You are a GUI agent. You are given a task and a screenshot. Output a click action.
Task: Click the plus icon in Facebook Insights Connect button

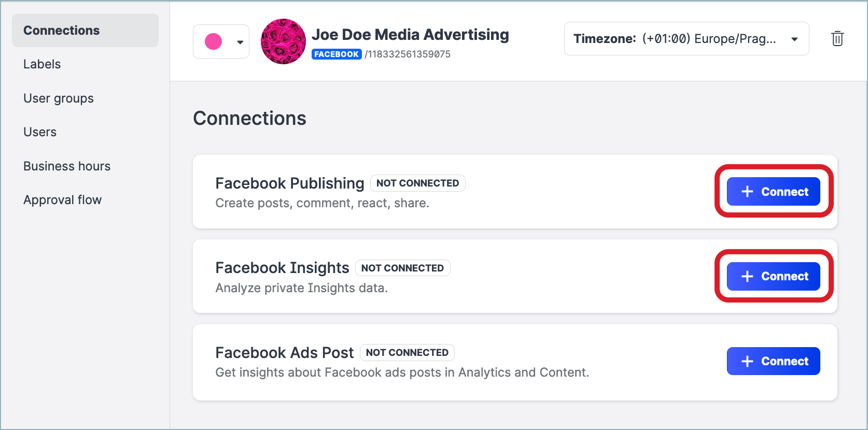tap(747, 276)
